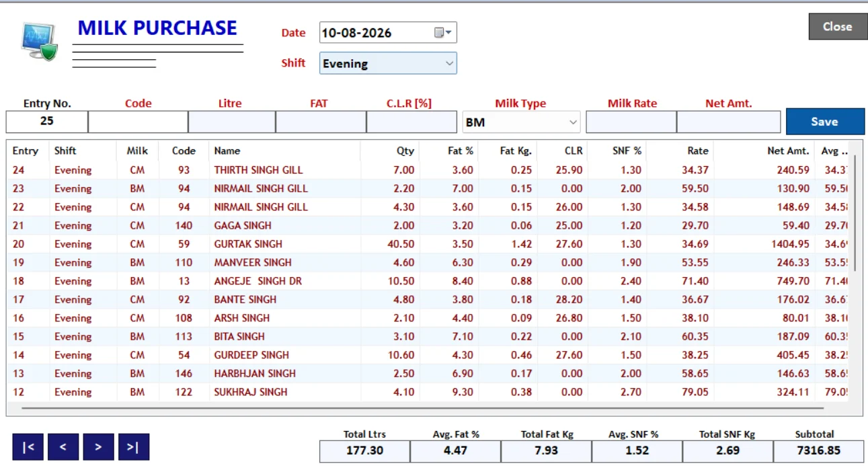Expand the Shift dropdown showing Evening
This screenshot has width=868, height=470.
pyautogui.click(x=388, y=63)
